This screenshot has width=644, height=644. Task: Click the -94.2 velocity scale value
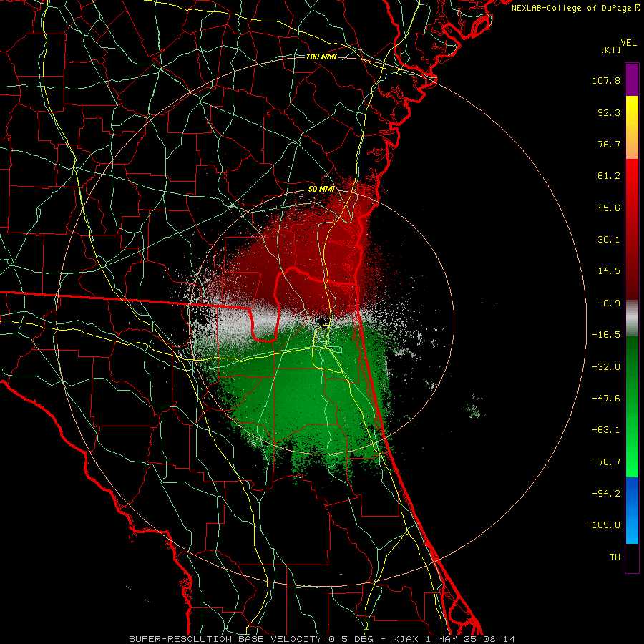point(606,493)
